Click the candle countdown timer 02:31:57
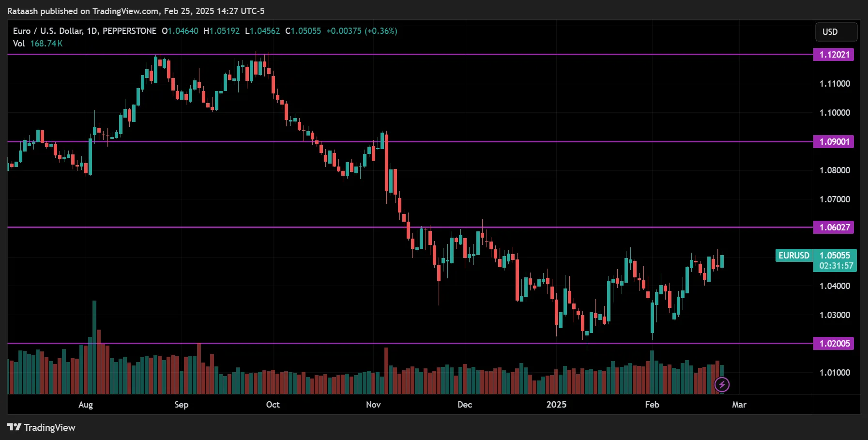Screen dimensions: 868x440 (x=836, y=266)
